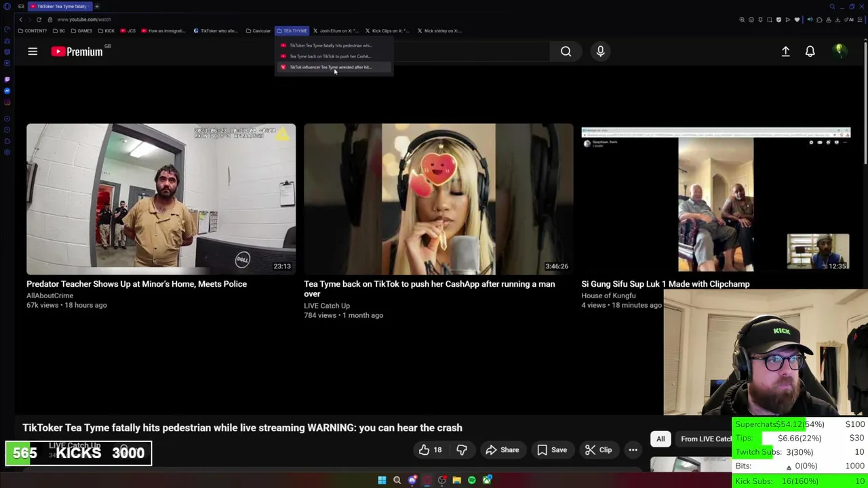Open the browser easy setup sliders icon
Screen dimensions: 868x488
[860, 20]
